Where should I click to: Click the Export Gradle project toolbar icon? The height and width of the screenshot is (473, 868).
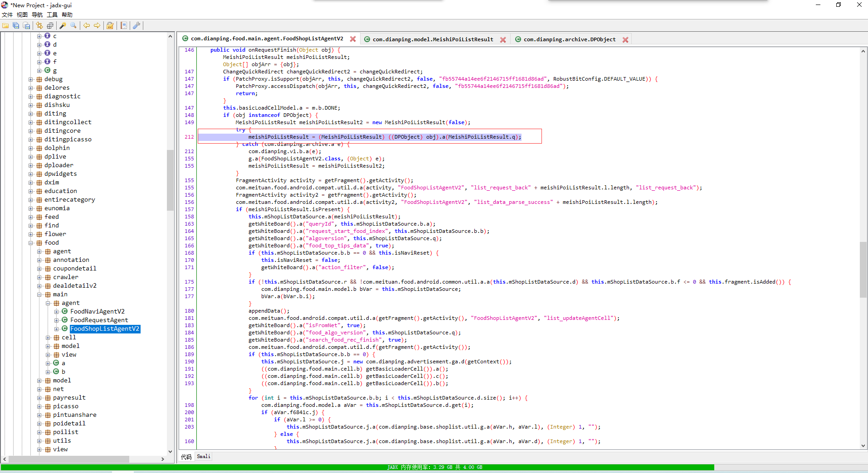click(x=26, y=26)
